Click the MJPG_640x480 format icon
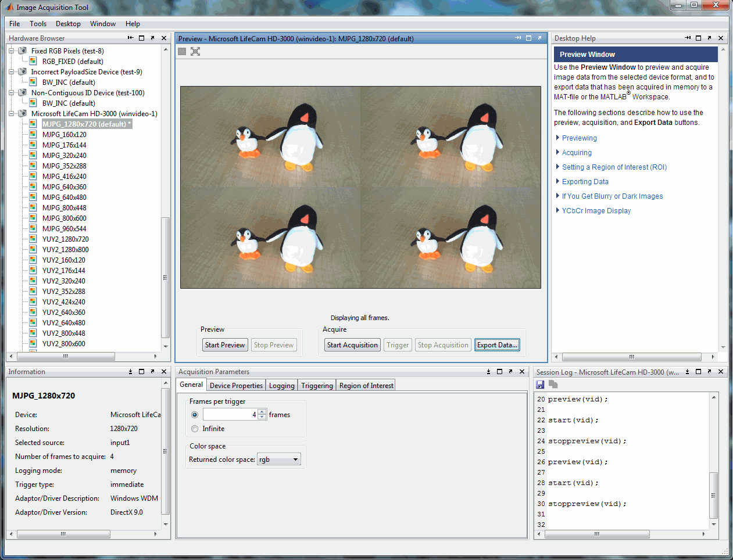Image resolution: width=733 pixels, height=560 pixels. tap(34, 197)
